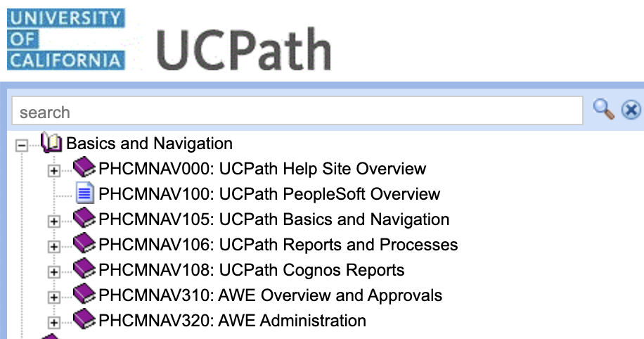Collapse the Basics and Navigation tree node
644x339 pixels.
pyautogui.click(x=21, y=145)
